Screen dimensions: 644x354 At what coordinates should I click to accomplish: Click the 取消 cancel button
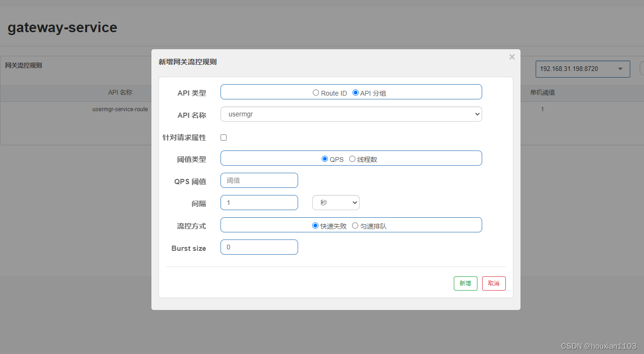pyautogui.click(x=494, y=283)
